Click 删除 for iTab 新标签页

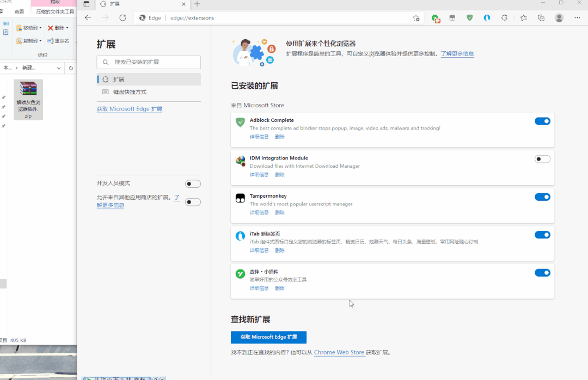click(280, 250)
